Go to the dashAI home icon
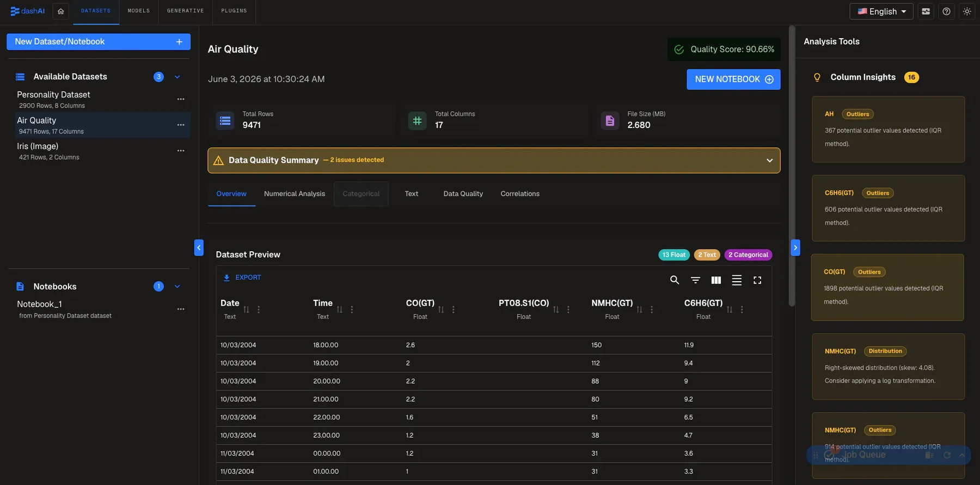 click(x=60, y=11)
